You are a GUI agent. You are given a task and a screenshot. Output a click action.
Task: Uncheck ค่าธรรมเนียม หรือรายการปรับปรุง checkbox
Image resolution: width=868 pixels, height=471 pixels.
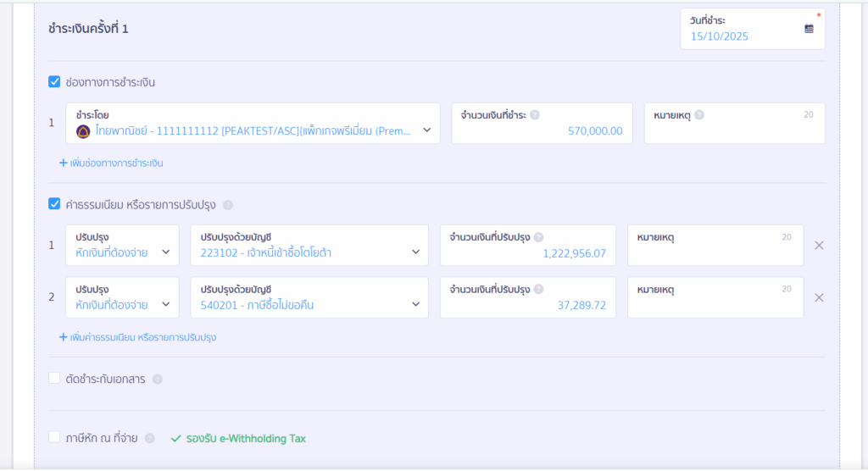pyautogui.click(x=54, y=204)
